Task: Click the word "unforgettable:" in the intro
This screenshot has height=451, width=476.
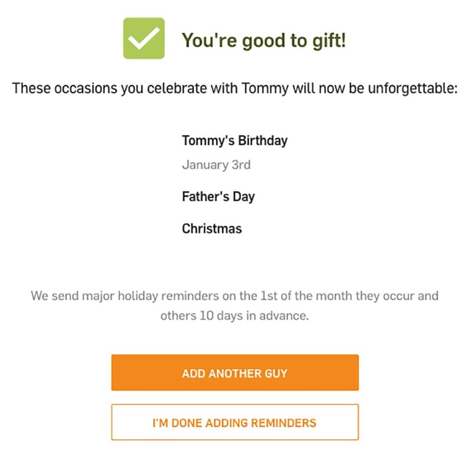Action: coord(413,89)
